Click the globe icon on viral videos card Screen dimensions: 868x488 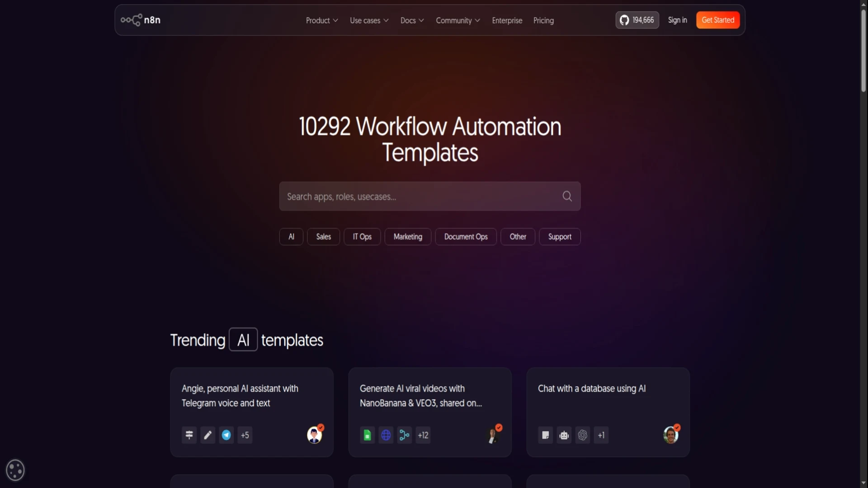pyautogui.click(x=386, y=435)
